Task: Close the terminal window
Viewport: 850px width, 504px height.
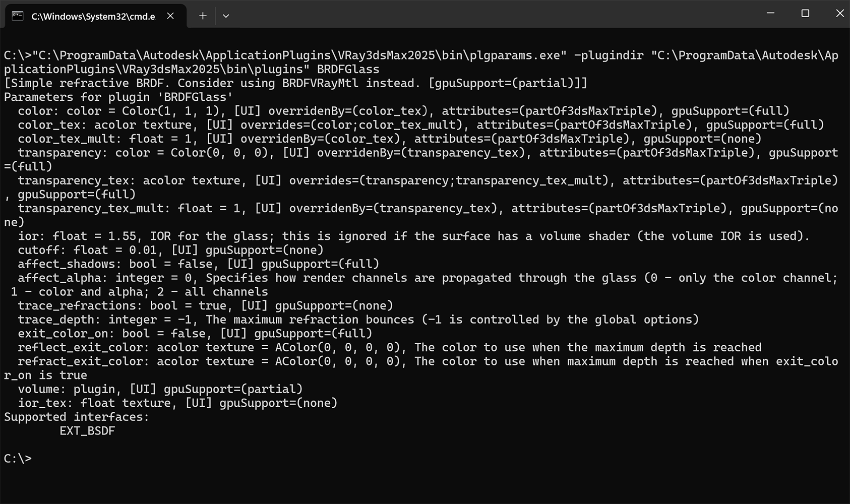Action: coord(839,14)
